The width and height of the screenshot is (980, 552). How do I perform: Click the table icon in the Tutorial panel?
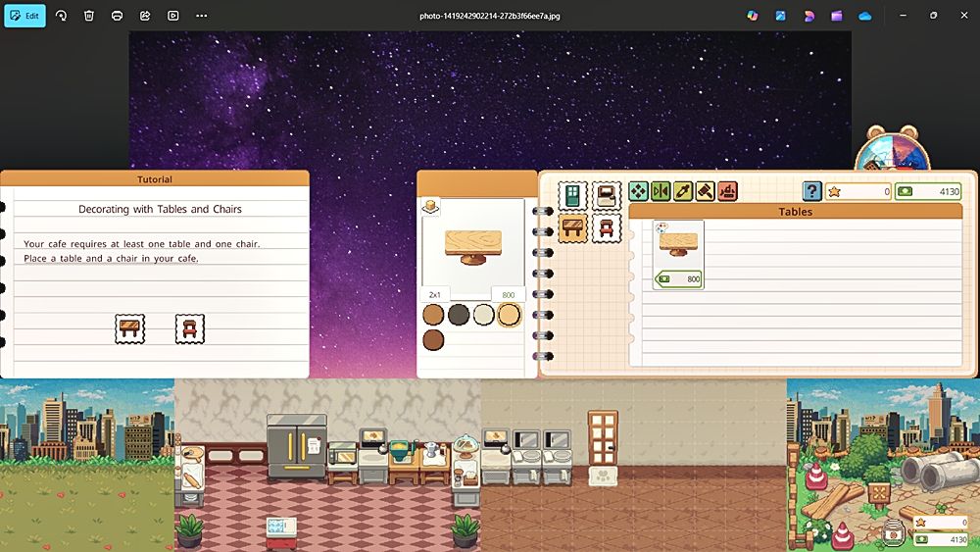pyautogui.click(x=130, y=328)
